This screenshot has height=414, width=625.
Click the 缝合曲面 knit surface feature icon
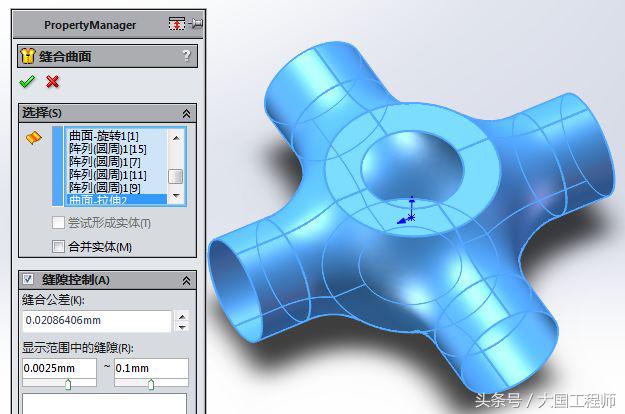[x=28, y=56]
